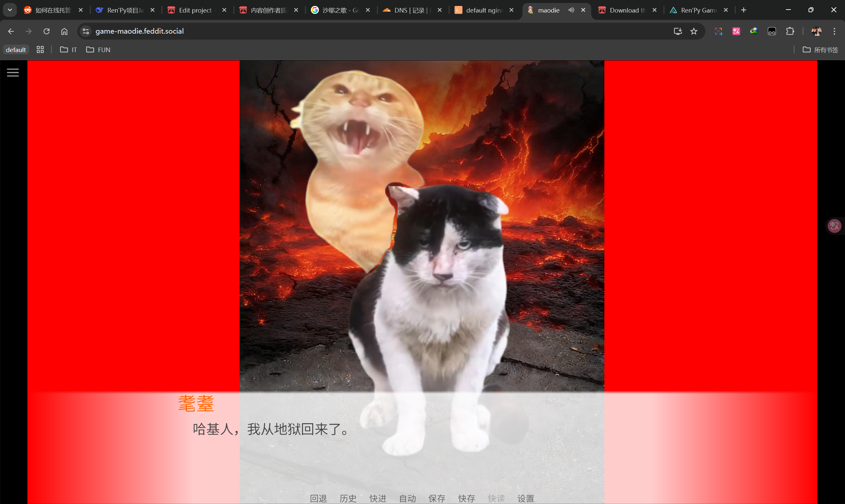Expand the tab search dropdown arrow

point(10,10)
